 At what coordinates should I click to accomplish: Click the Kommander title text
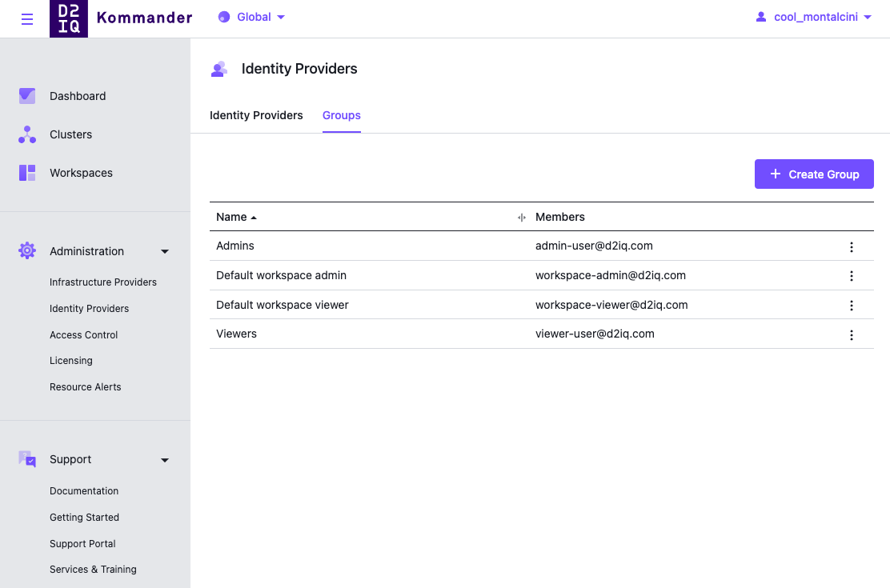(144, 18)
